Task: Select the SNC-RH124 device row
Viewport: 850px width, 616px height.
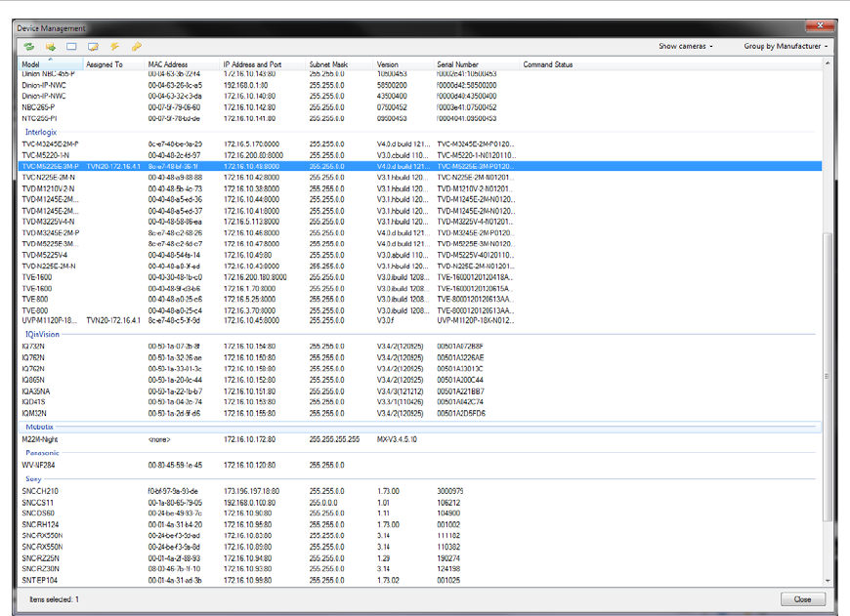Action: tap(420, 524)
